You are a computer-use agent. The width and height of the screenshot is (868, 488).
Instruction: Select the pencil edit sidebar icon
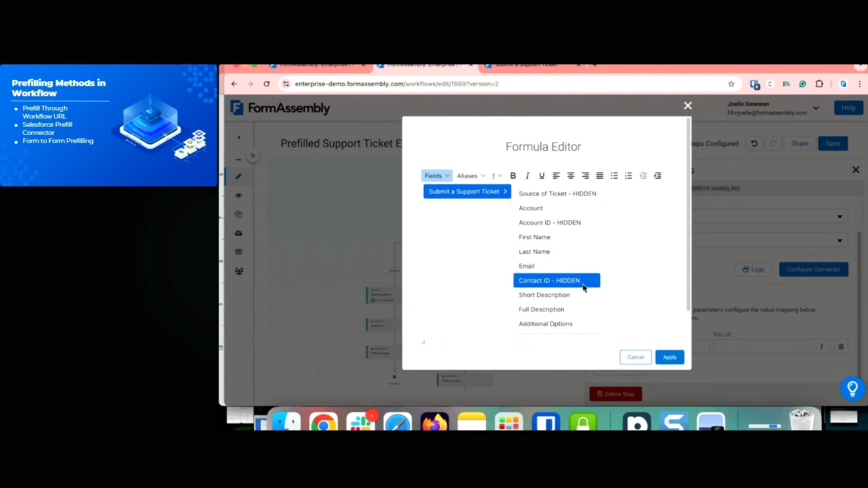239,176
